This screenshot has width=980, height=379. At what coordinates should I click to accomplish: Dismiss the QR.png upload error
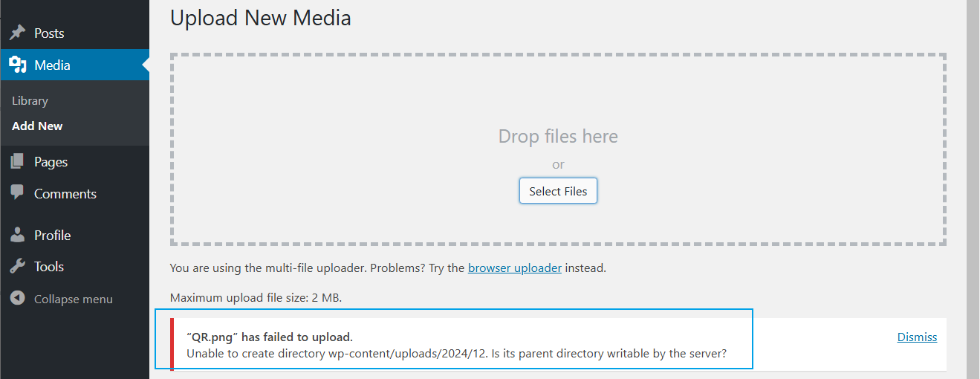[x=917, y=337]
